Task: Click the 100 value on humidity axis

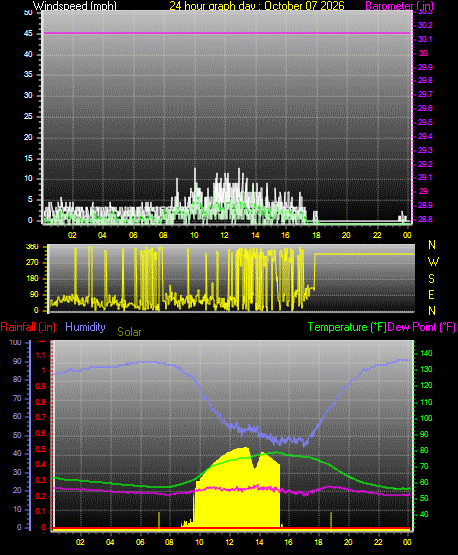Action: pyautogui.click(x=16, y=342)
